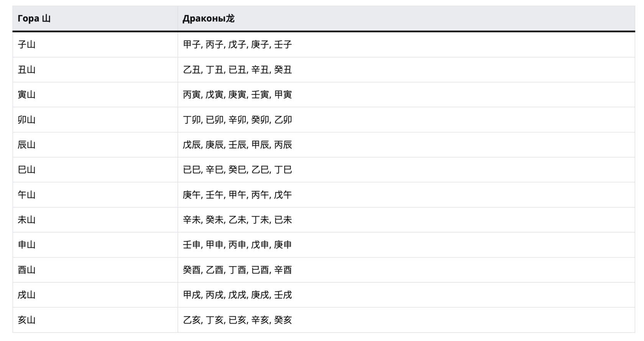This screenshot has height=341, width=644.
Task: Select the 卯山 mountain cell
Action: pyautogui.click(x=26, y=120)
